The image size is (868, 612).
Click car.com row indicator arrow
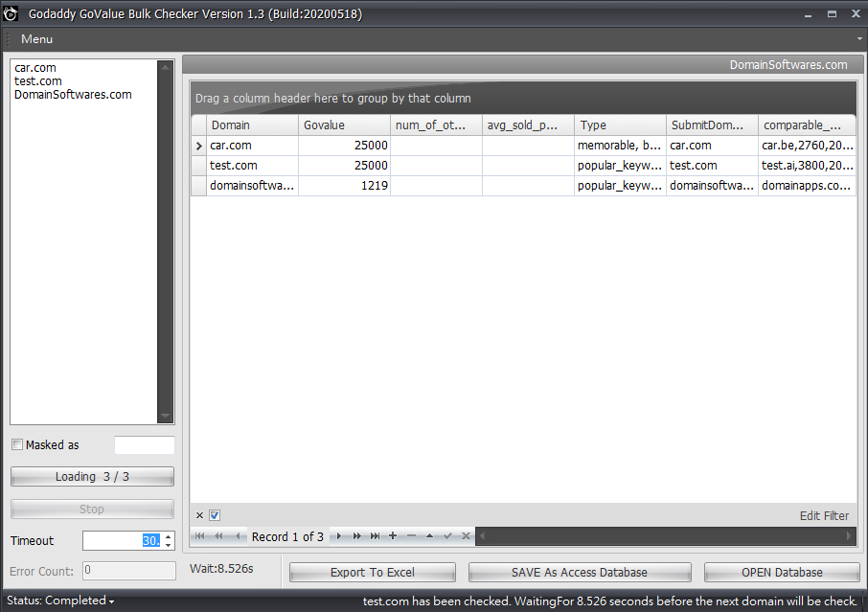click(198, 146)
